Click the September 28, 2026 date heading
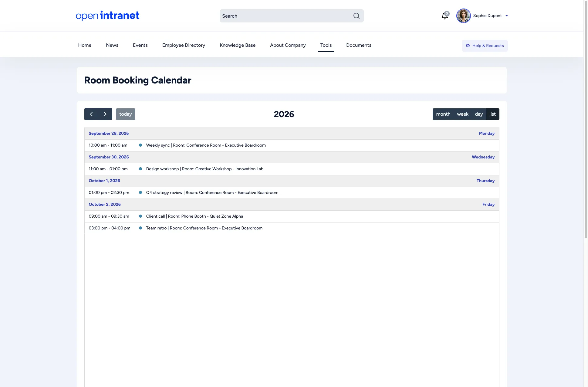Screen dimensions: 588x387 pos(109,134)
